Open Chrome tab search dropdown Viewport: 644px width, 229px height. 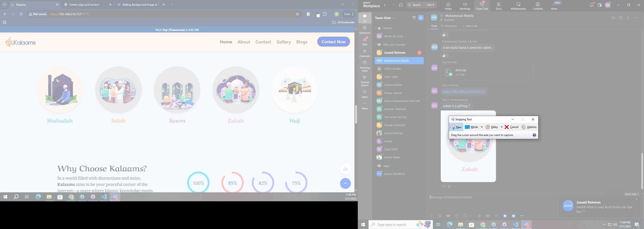(x=4, y=4)
